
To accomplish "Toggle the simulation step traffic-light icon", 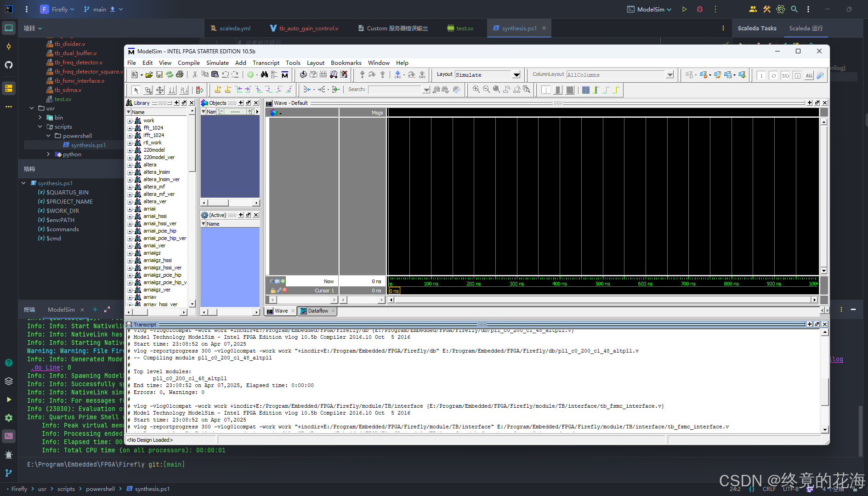I will point(199,90).
